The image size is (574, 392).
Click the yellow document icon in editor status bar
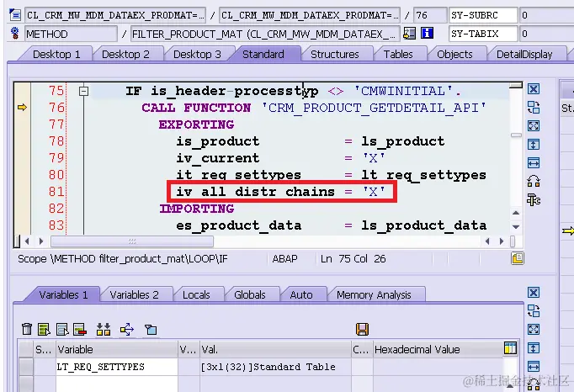tap(518, 258)
